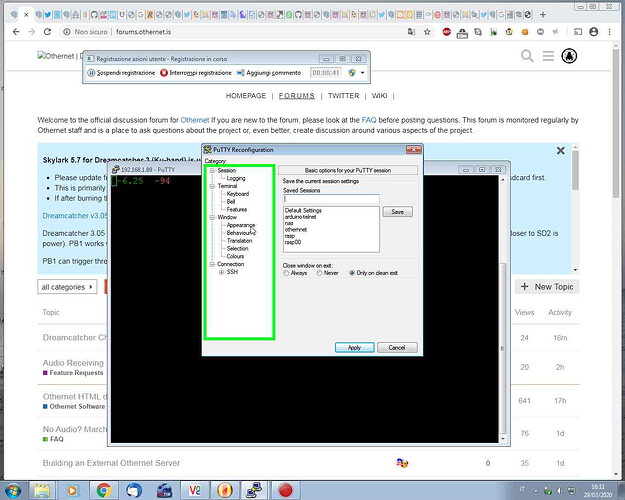Open the VC taskbar application icon
Screen dimensions: 625x500
[x=195, y=490]
